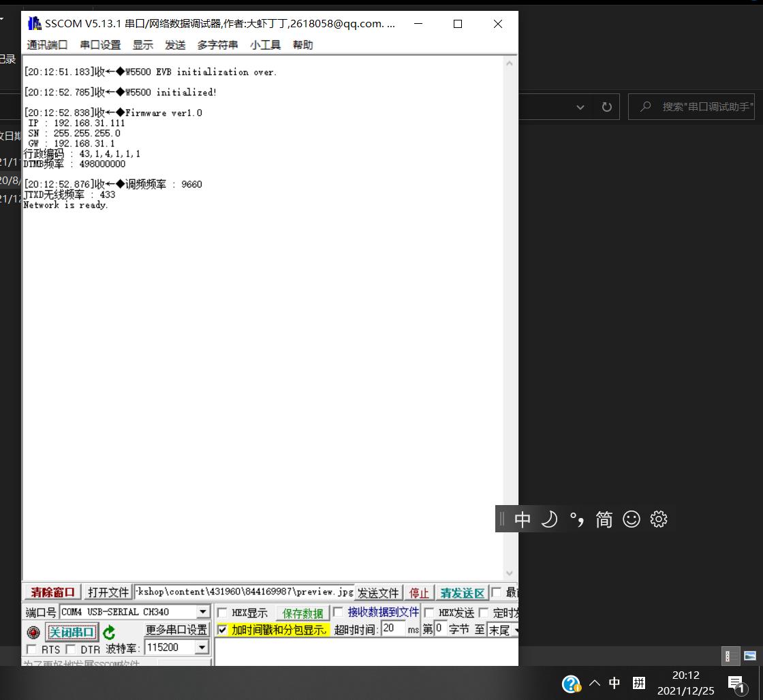
Task: Open the COM4 USB-SERIAL CH340 port dropdown
Action: 203,612
